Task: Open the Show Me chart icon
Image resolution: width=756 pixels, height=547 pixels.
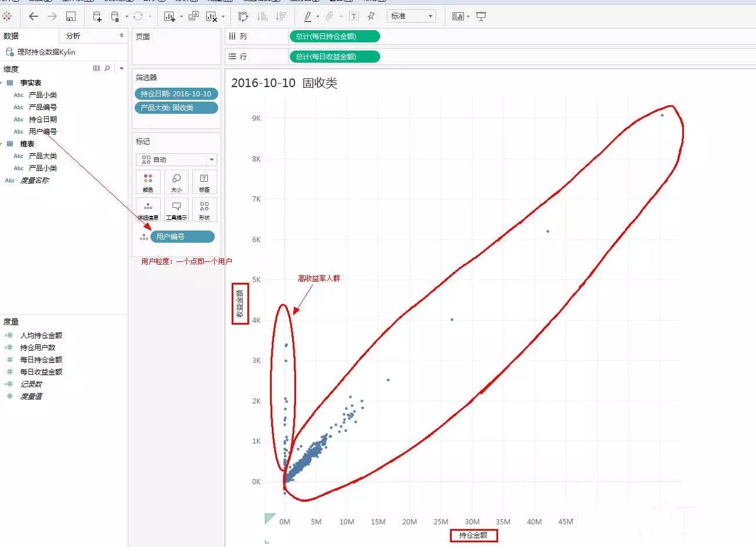Action: click(458, 16)
